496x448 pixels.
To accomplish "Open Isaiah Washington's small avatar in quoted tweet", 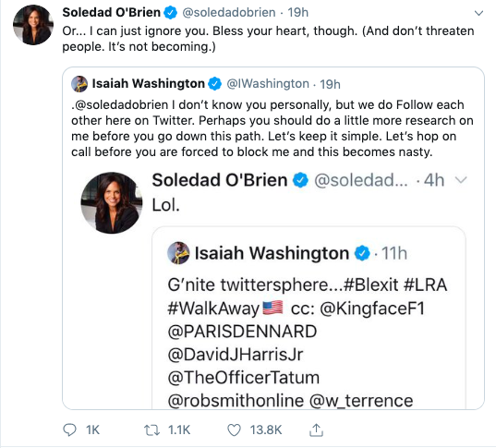I will (x=79, y=84).
